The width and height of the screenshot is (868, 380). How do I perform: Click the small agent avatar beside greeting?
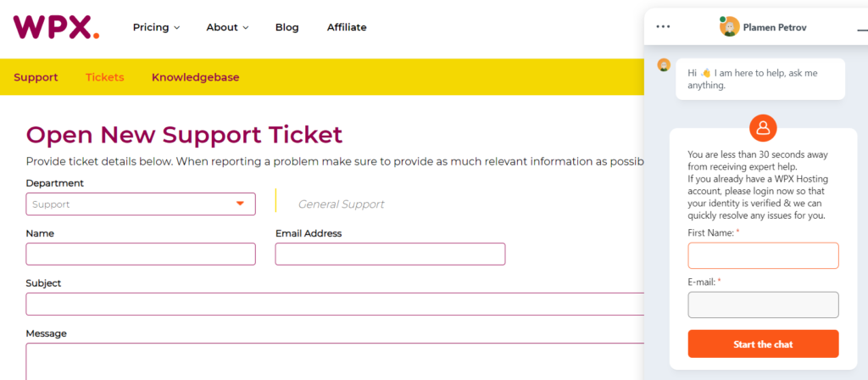[x=665, y=65]
